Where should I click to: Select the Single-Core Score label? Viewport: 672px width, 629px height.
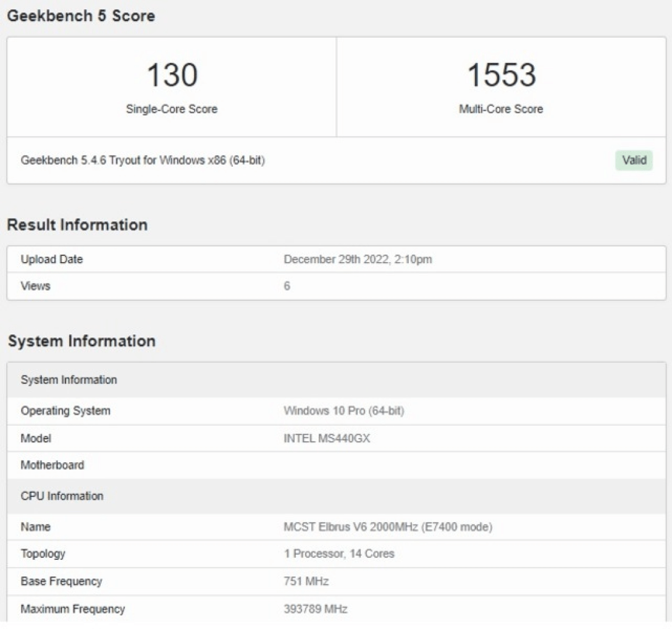click(x=172, y=109)
